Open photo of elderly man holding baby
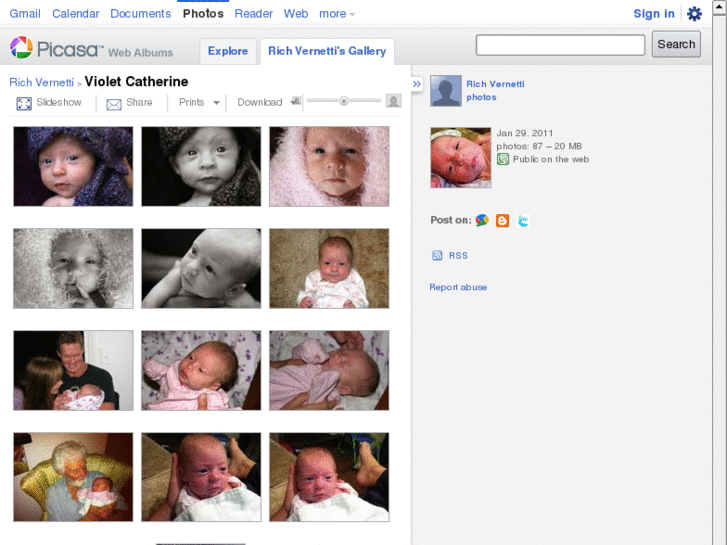727x545 pixels. 73,477
